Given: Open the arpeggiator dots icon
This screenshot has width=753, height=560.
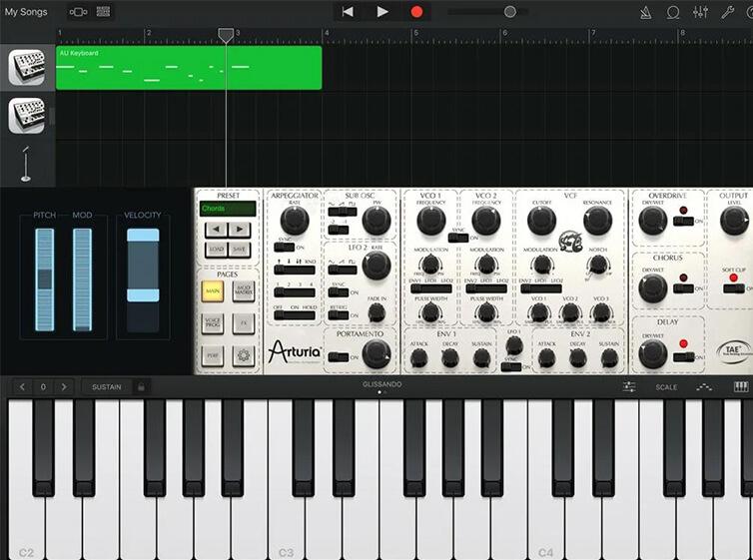Looking at the screenshot, I should 704,386.
